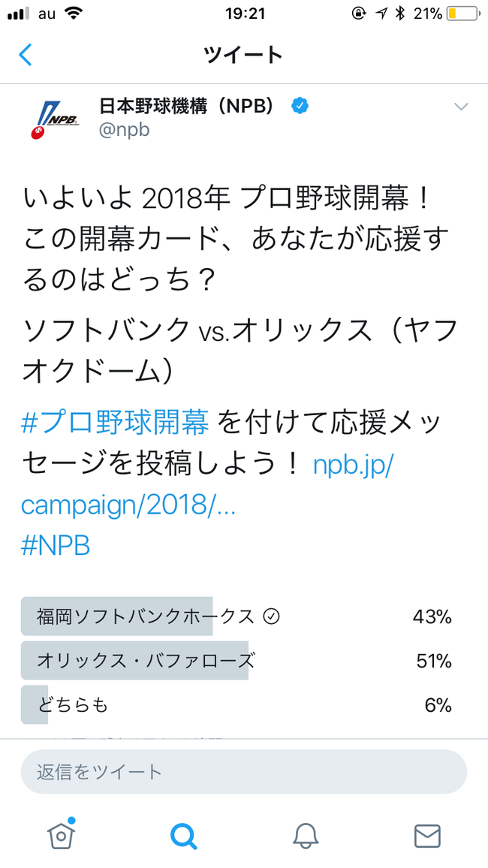Open the Messages envelope tab
The height and width of the screenshot is (868, 488).
tap(427, 835)
